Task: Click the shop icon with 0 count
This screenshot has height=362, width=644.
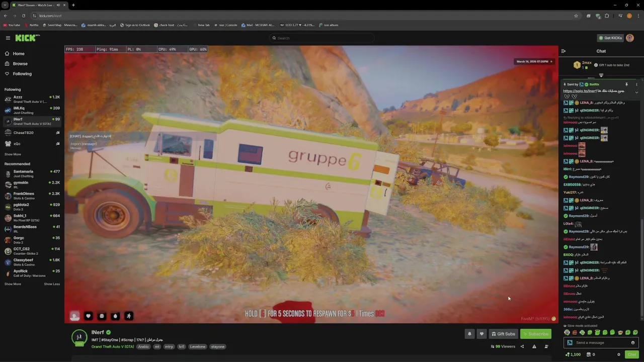Action: [590, 354]
